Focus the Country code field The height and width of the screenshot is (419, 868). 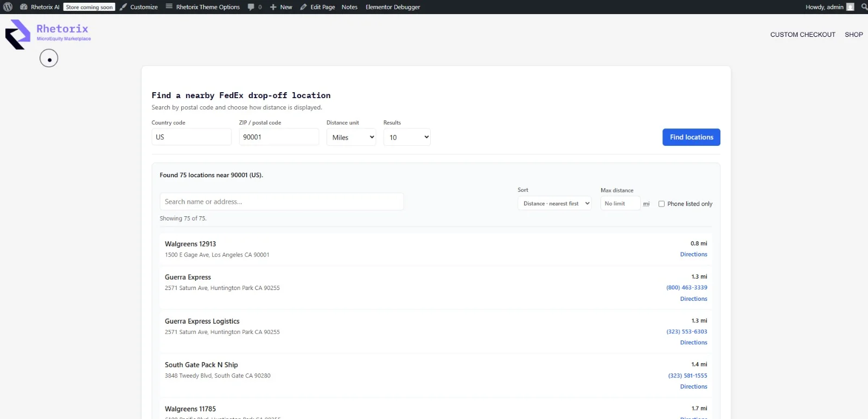192,137
